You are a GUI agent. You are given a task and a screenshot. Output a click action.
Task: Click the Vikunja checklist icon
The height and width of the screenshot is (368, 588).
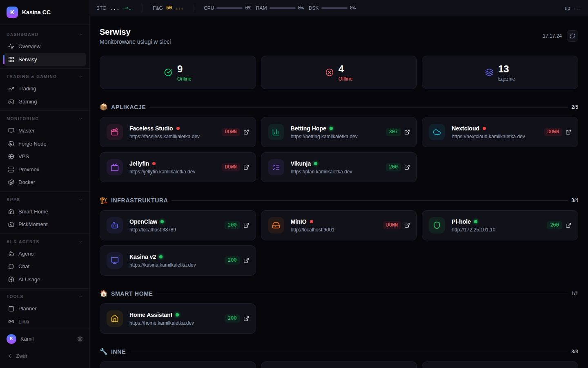[x=276, y=167]
